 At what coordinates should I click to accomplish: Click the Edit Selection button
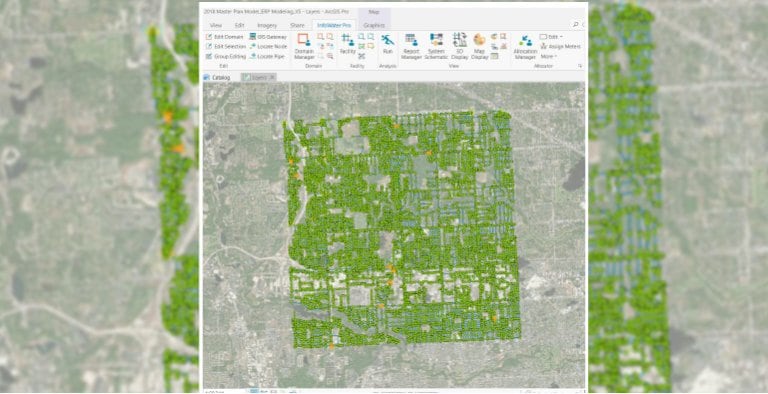click(x=226, y=47)
